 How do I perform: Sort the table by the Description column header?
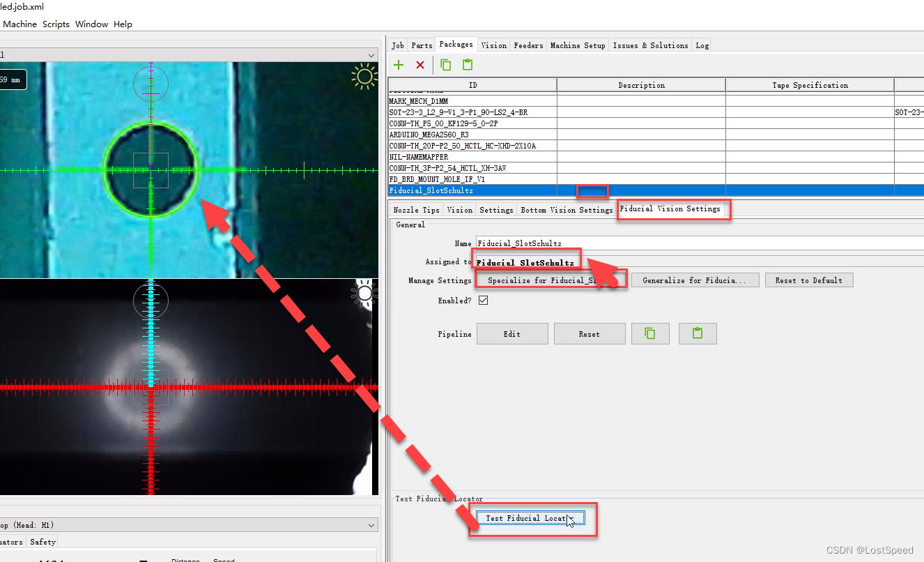click(641, 85)
